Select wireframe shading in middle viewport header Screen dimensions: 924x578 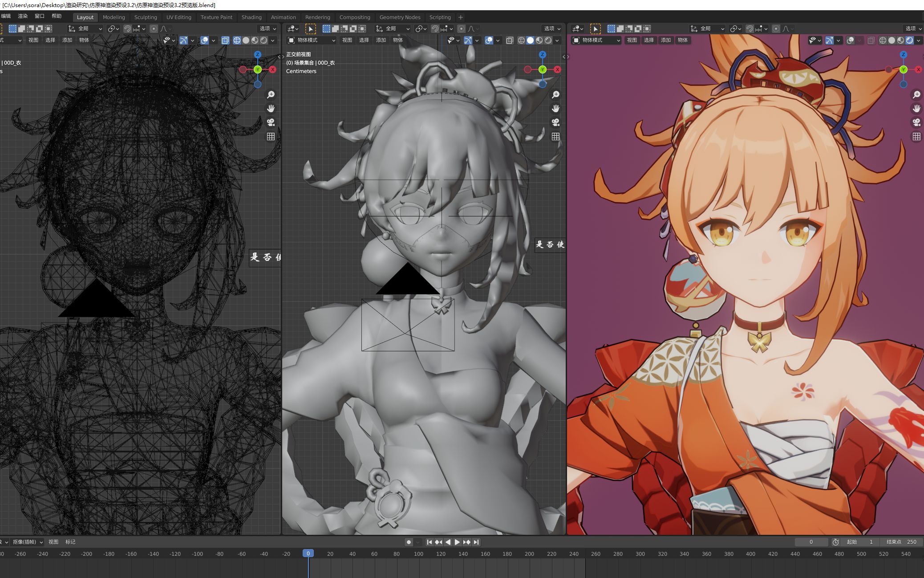(521, 41)
